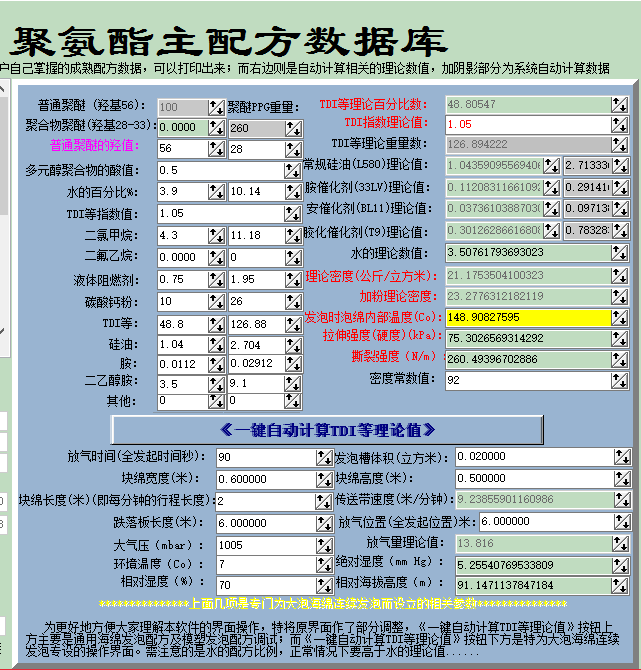Image resolution: width=641 pixels, height=670 pixels.
Task: Click stepper next to 聚醚PPG重量 value 260
Action: point(294,128)
